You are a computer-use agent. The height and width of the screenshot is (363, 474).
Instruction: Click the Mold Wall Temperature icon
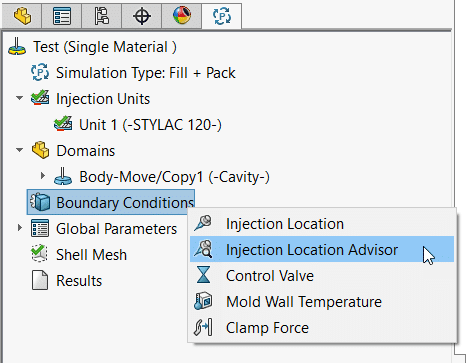click(x=203, y=301)
